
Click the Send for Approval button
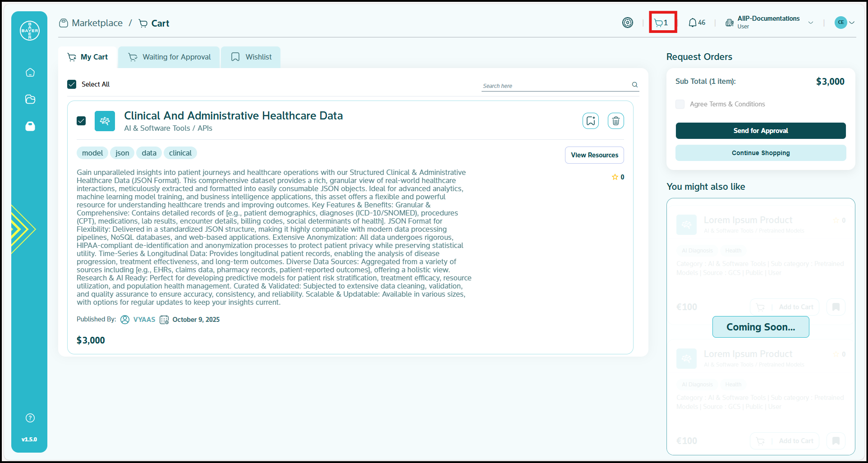(760, 131)
